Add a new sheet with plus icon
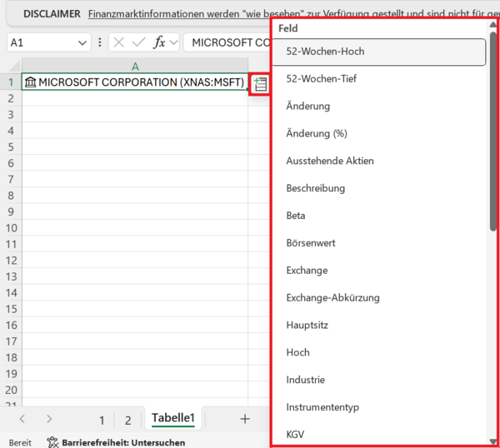This screenshot has width=500, height=448. (245, 419)
